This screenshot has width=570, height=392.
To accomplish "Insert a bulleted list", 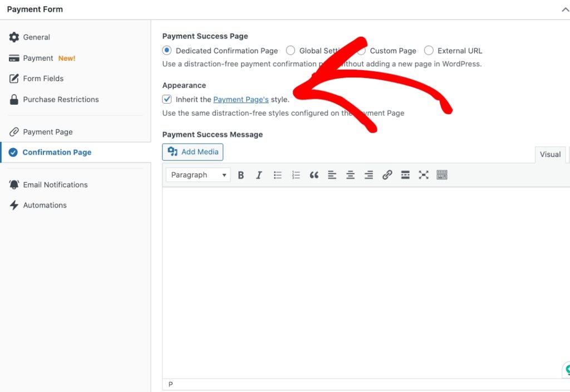I will coord(277,175).
